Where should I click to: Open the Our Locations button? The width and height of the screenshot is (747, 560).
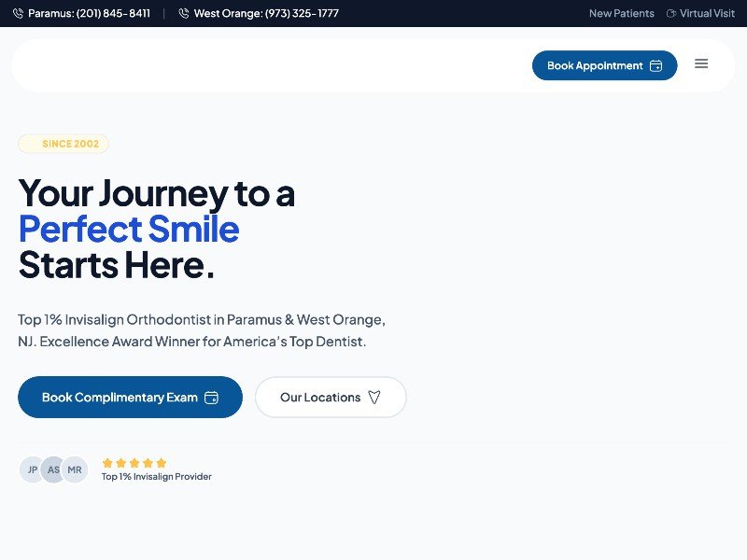(x=330, y=397)
